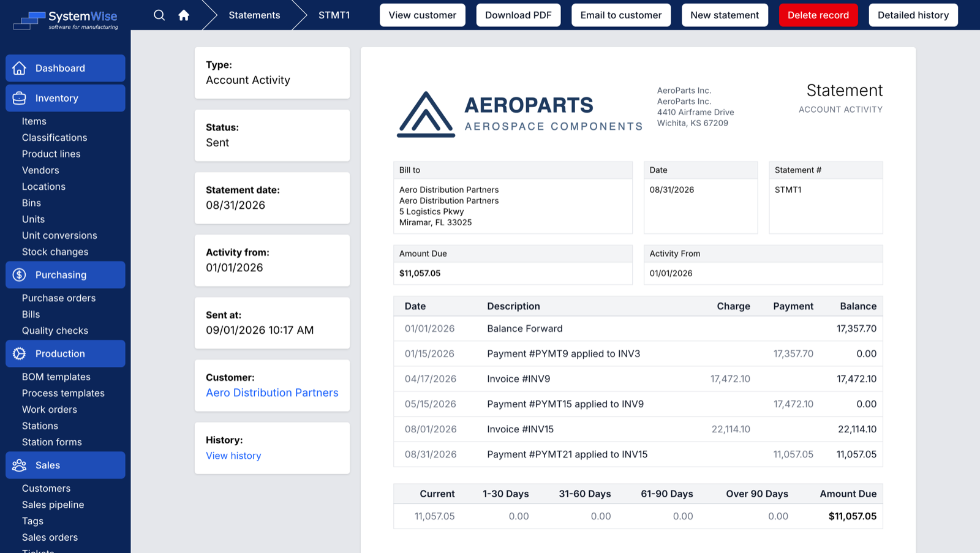Open Aero Distribution Partners customer link

pyautogui.click(x=272, y=393)
